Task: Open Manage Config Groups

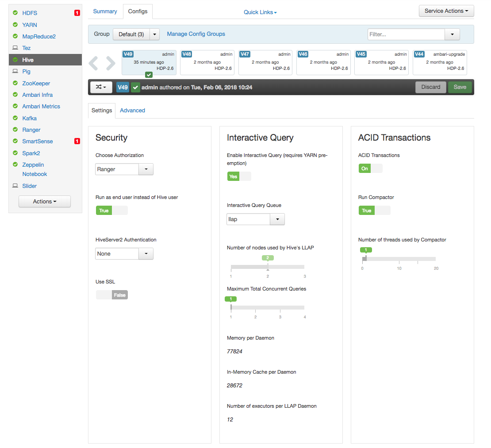Action: [x=196, y=34]
